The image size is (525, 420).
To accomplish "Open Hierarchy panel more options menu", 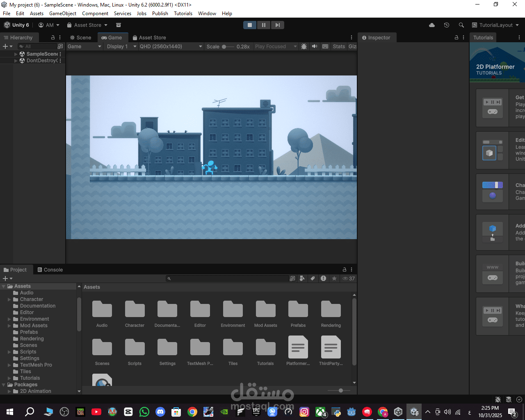I will pyautogui.click(x=60, y=37).
